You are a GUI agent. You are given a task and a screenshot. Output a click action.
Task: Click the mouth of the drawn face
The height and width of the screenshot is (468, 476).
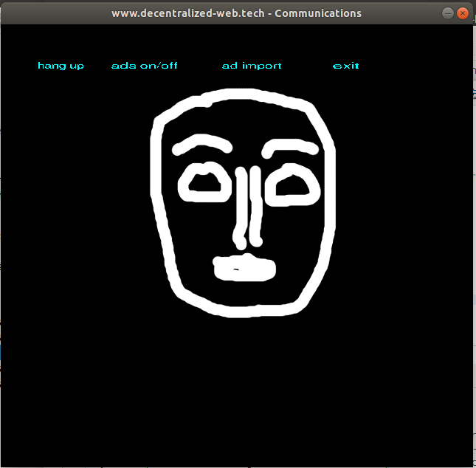click(x=245, y=268)
